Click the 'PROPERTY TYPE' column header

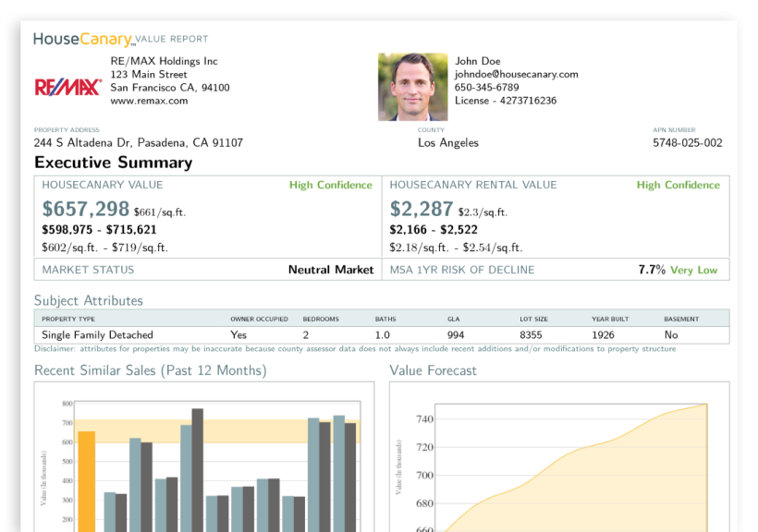pos(68,320)
